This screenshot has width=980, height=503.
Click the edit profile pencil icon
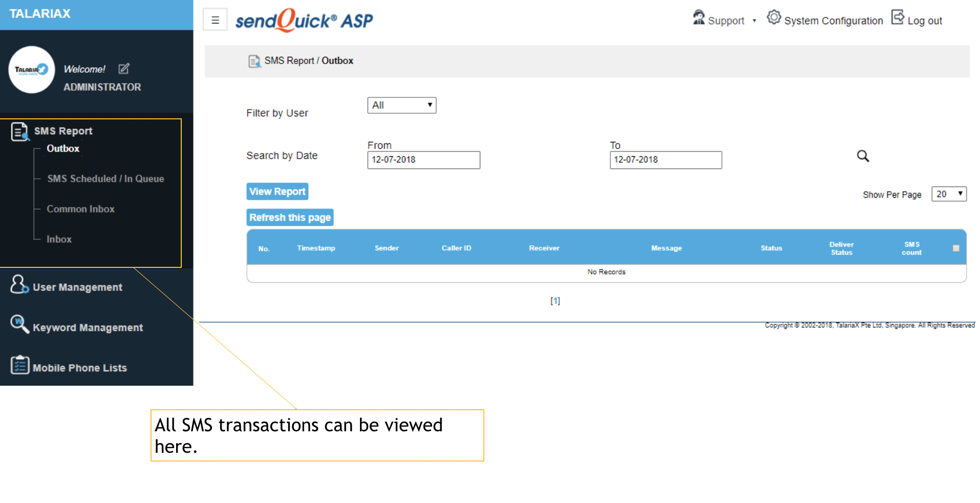click(x=124, y=69)
